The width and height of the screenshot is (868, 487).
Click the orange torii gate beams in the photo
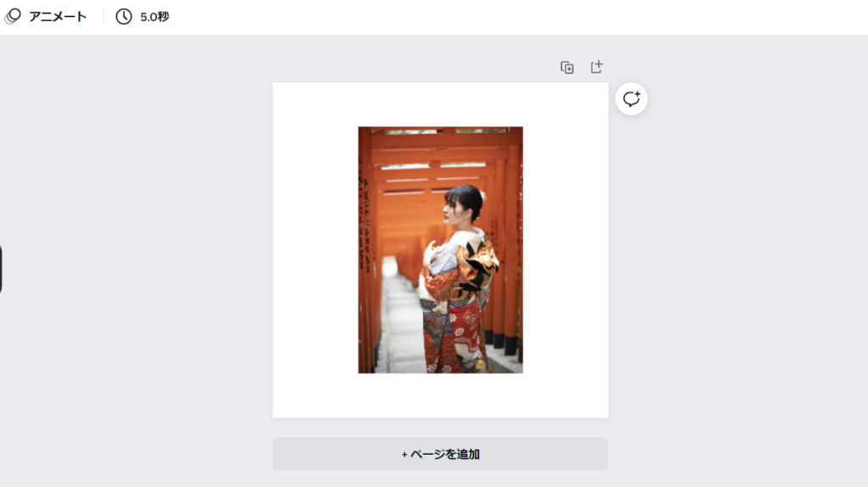point(440,158)
